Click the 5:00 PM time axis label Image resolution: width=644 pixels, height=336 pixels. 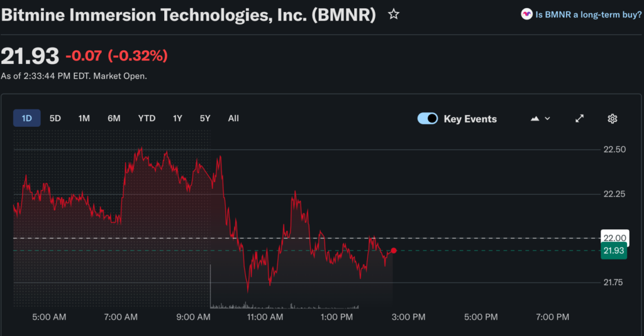(480, 317)
